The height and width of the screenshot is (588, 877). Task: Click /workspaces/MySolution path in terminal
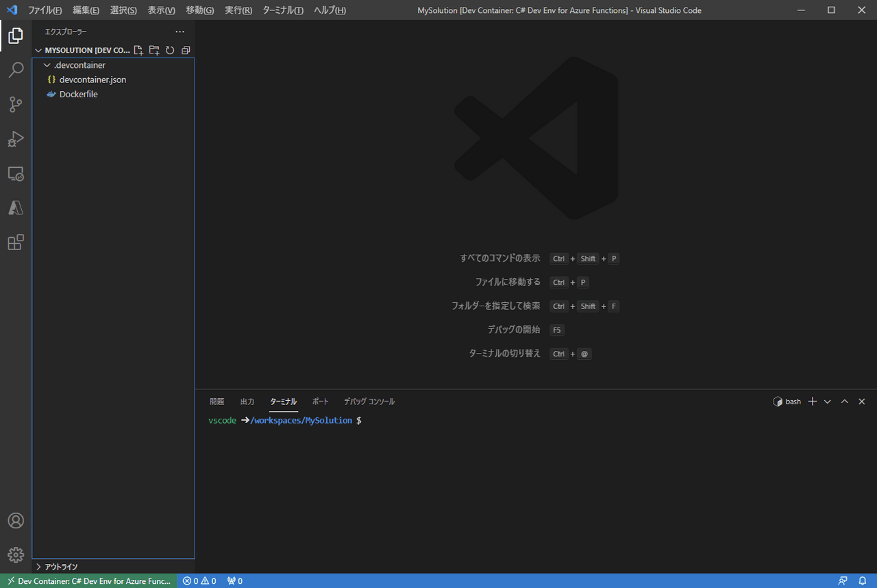pyautogui.click(x=301, y=420)
